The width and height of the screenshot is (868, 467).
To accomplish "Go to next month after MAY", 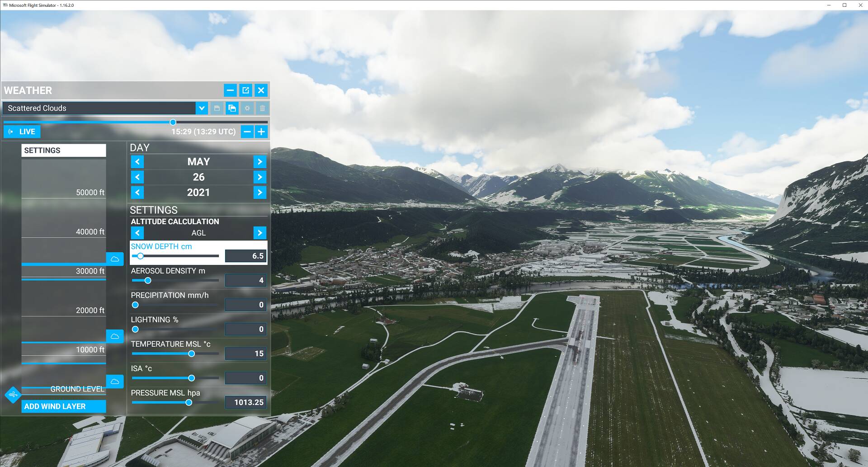I will [x=259, y=162].
